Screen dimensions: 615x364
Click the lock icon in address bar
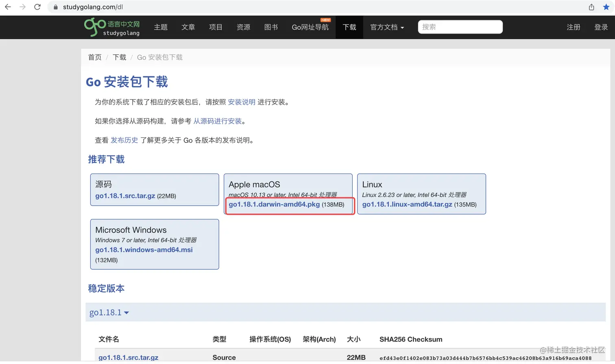point(56,7)
